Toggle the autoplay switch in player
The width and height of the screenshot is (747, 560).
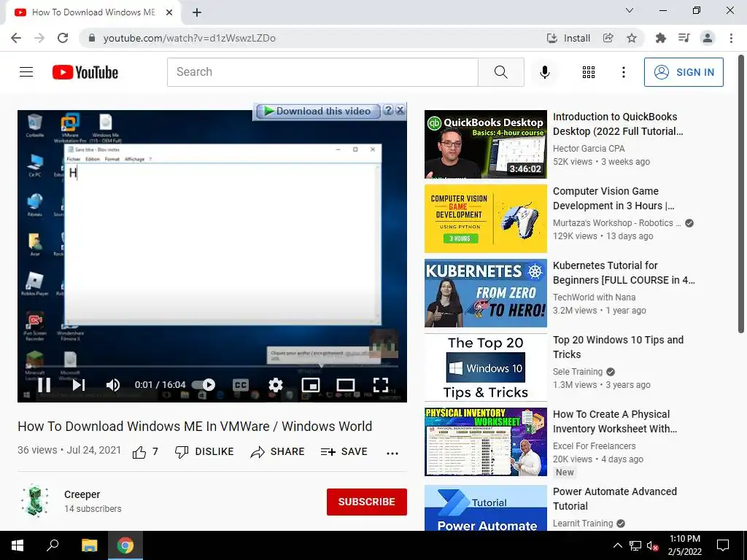[x=204, y=384]
